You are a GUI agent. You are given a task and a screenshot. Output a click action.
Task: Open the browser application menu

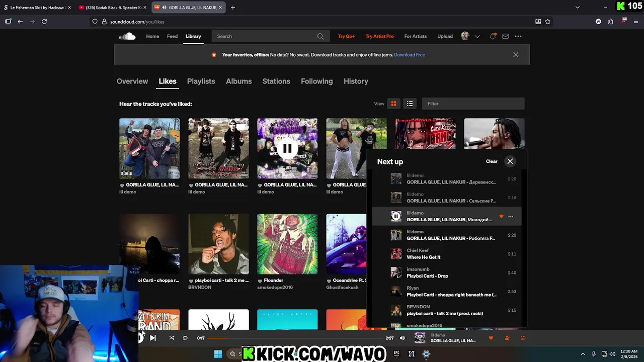pos(636,22)
